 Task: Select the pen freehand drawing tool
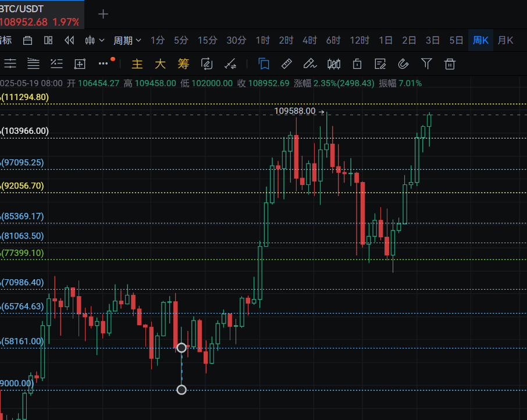(310, 63)
